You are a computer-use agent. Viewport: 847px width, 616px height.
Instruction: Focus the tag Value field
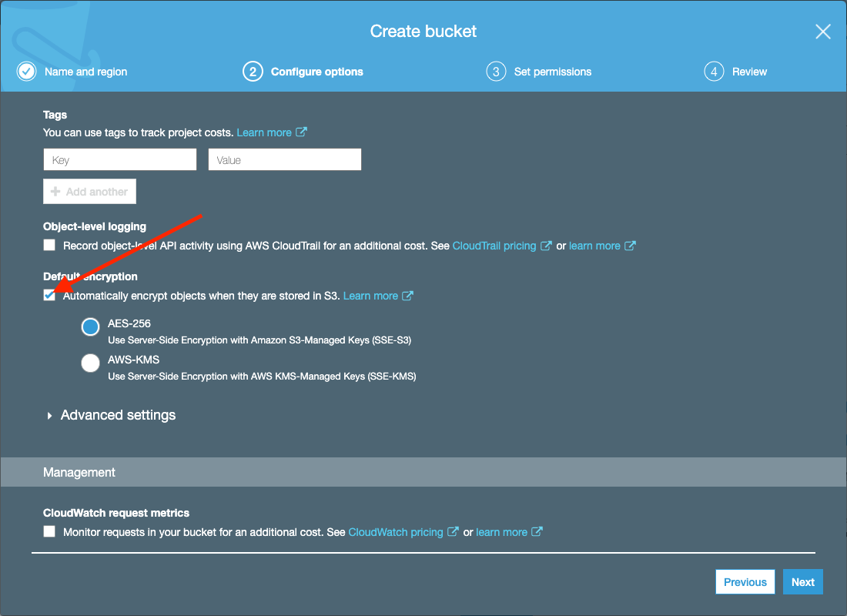(x=285, y=160)
